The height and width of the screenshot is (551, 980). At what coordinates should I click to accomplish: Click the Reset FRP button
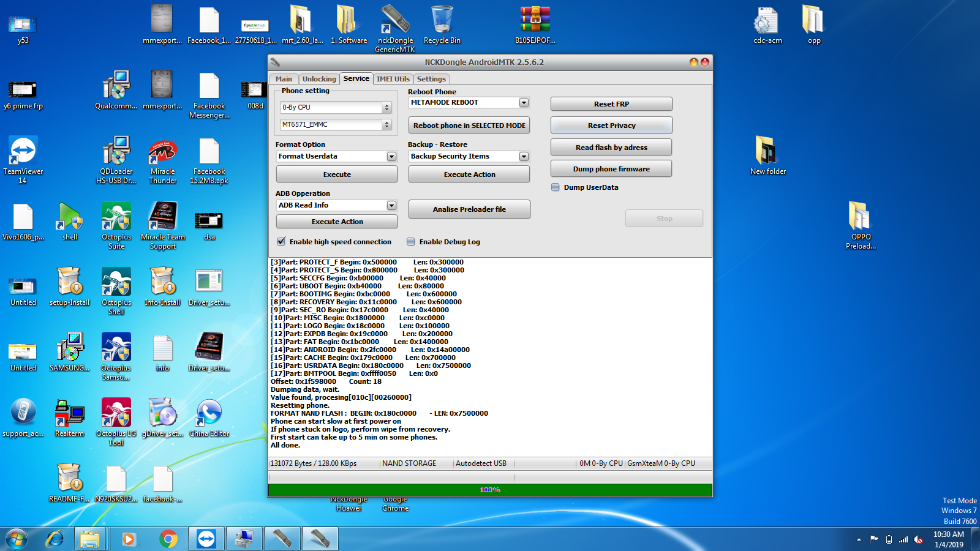(611, 104)
